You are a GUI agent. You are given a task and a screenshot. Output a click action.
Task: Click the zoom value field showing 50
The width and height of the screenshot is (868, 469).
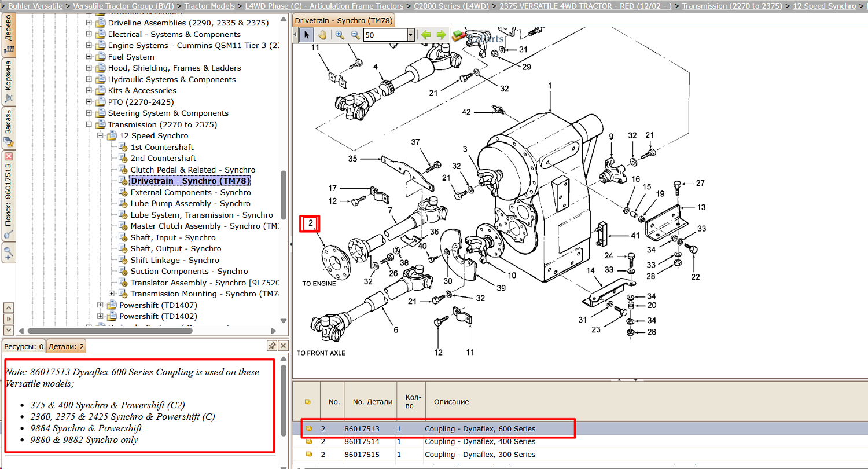pyautogui.click(x=385, y=35)
